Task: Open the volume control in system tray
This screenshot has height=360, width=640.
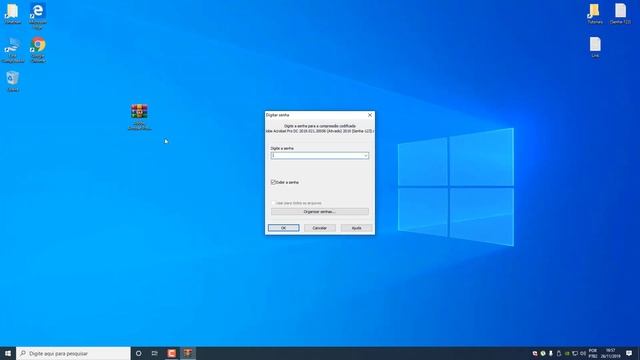Action: tap(583, 353)
